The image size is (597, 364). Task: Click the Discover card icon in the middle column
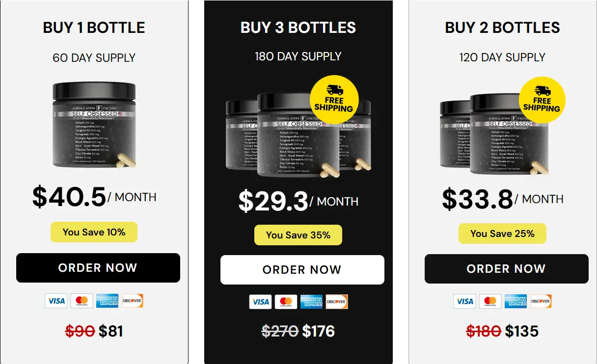pyautogui.click(x=337, y=302)
